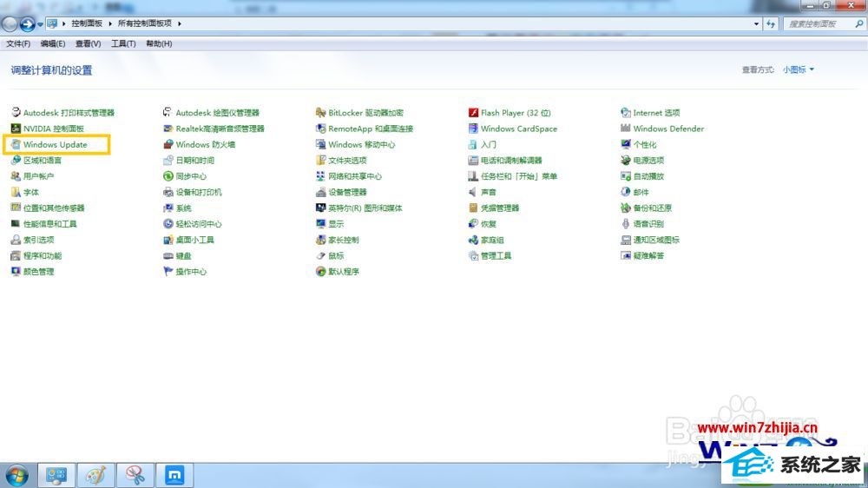Viewport: 868px width, 488px height.
Task: Open the Control Panel taskbar button
Action: 56,475
